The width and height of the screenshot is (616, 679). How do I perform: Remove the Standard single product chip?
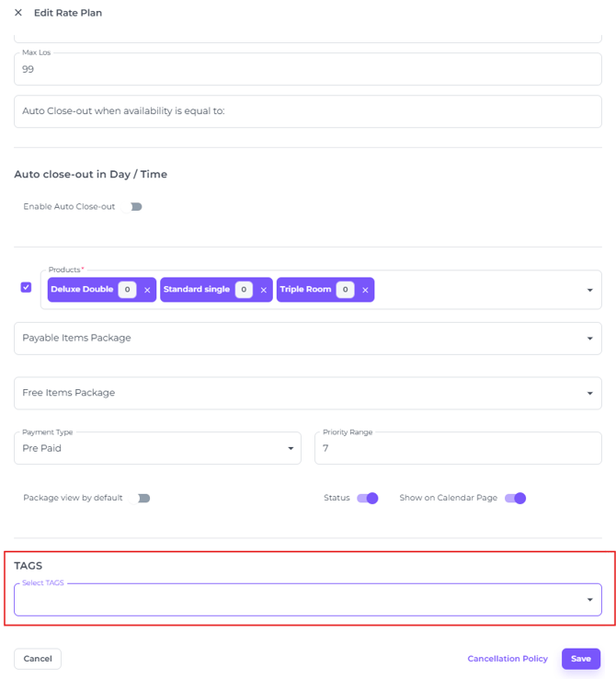tap(263, 290)
